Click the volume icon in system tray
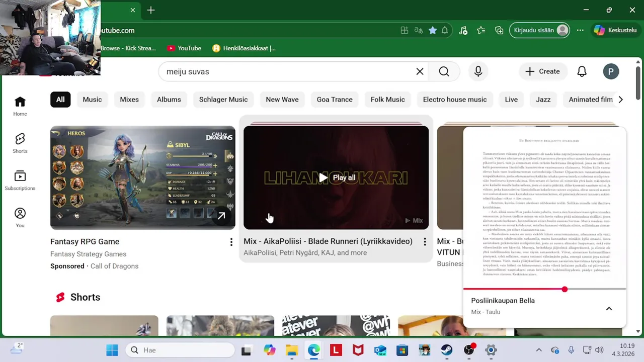644x362 pixels. tap(599, 350)
